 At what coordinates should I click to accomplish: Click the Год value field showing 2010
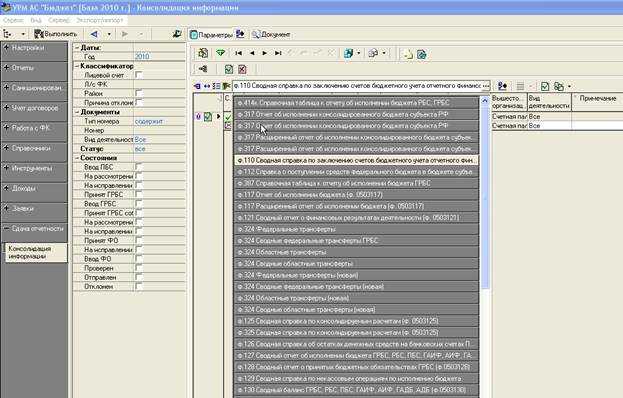pyautogui.click(x=159, y=56)
